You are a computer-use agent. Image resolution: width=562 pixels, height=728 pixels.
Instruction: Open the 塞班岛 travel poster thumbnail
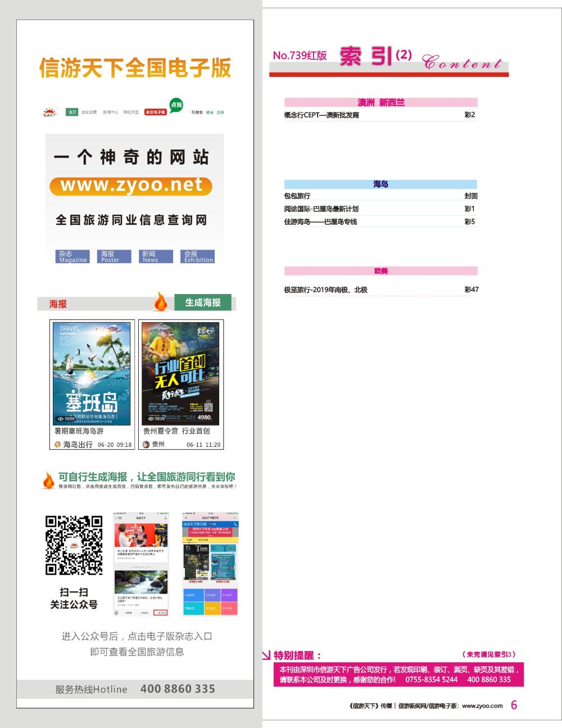coord(92,373)
